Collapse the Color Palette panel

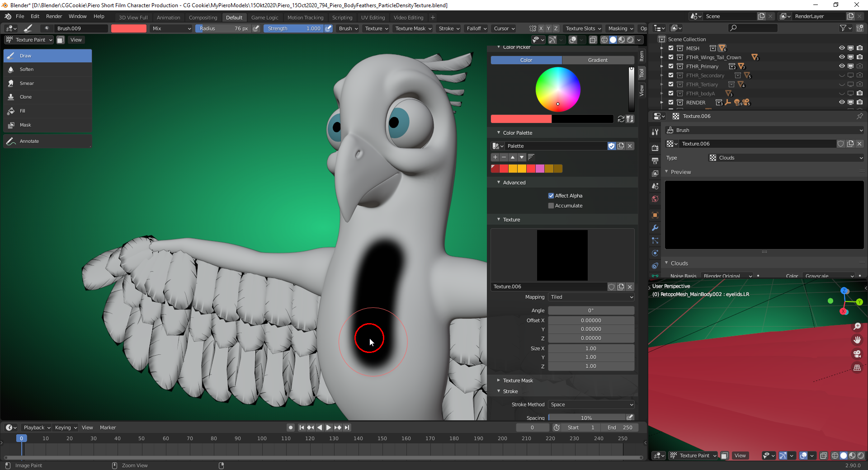(x=517, y=133)
